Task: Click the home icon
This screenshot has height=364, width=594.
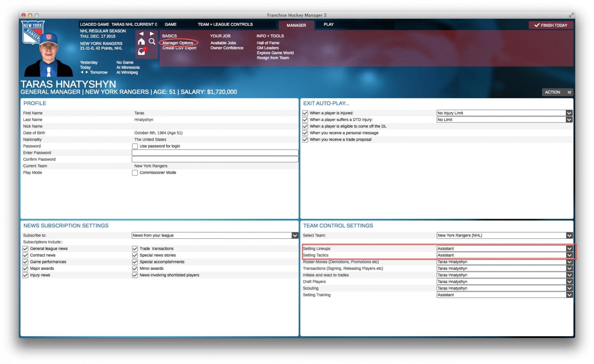Action: [x=141, y=42]
